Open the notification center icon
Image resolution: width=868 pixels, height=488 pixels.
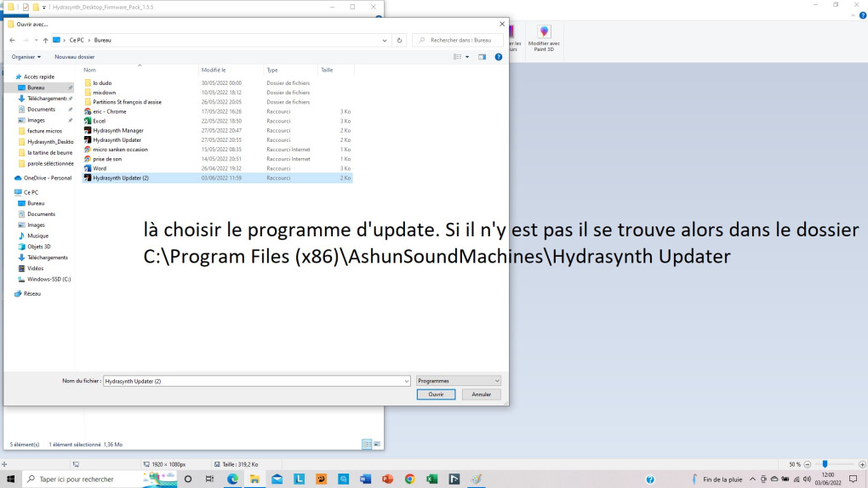tap(853, 479)
